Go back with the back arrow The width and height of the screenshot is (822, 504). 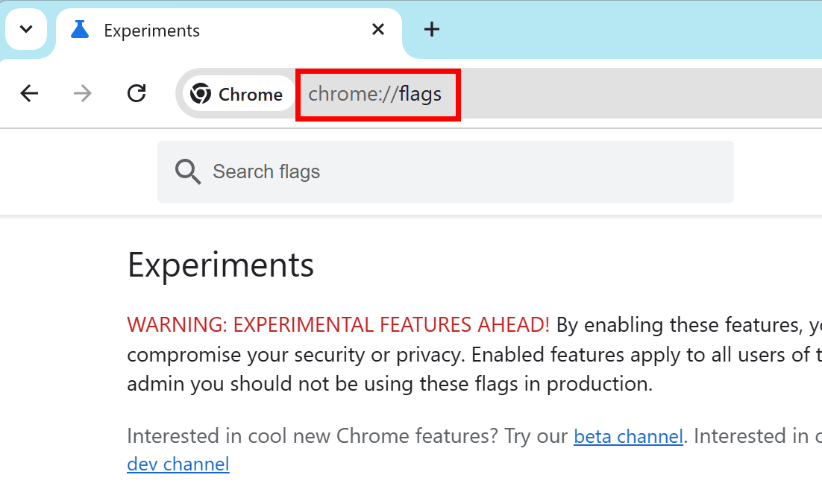[29, 94]
